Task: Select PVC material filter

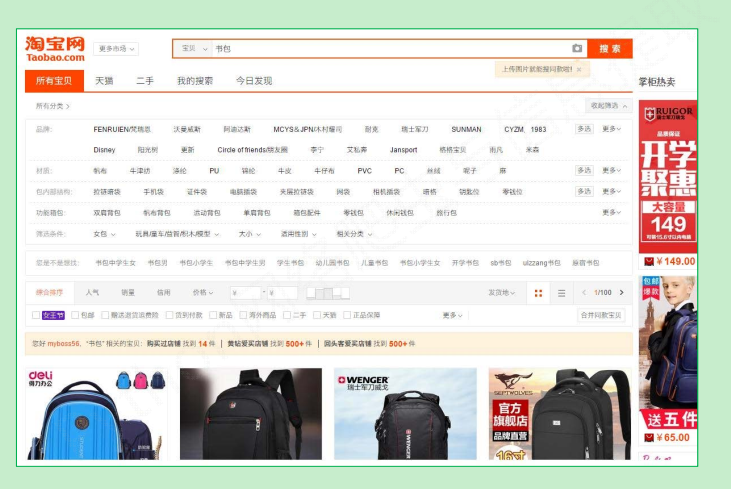Action: (x=365, y=171)
